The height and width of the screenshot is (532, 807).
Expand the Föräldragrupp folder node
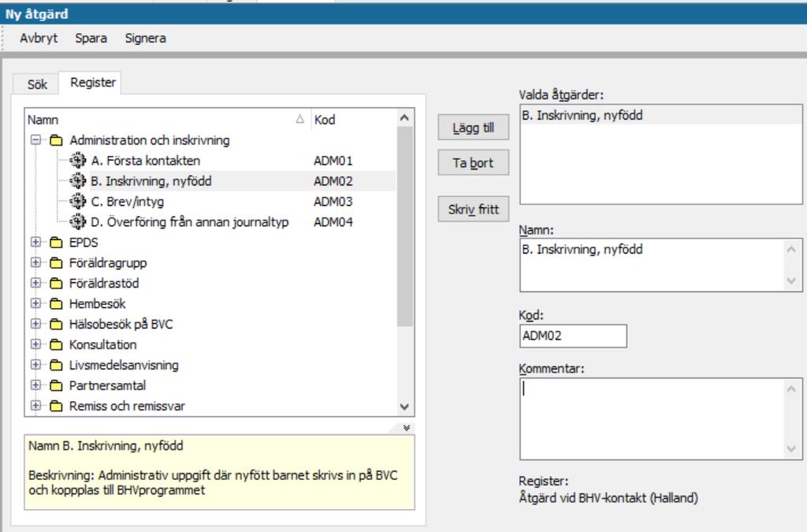click(35, 262)
